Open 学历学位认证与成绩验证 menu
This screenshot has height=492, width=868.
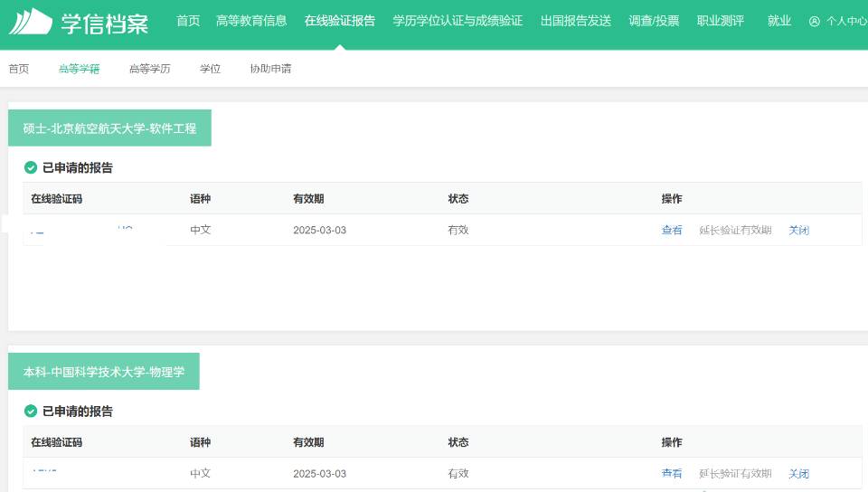click(x=458, y=21)
